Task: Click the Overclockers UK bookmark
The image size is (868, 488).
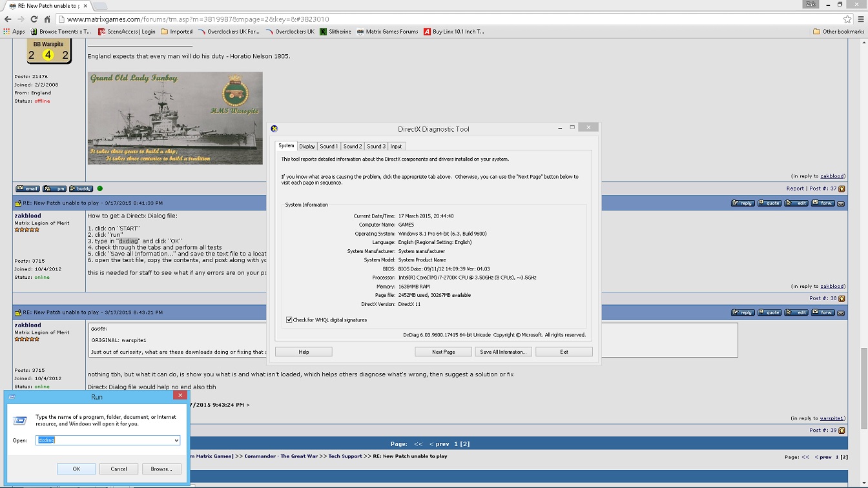Action: click(x=289, y=32)
